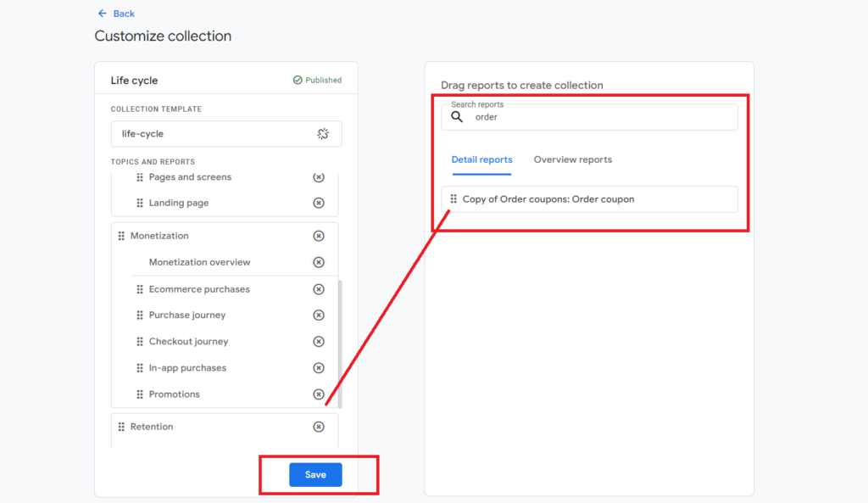Remove the Retention topic
868x503 pixels.
point(319,427)
